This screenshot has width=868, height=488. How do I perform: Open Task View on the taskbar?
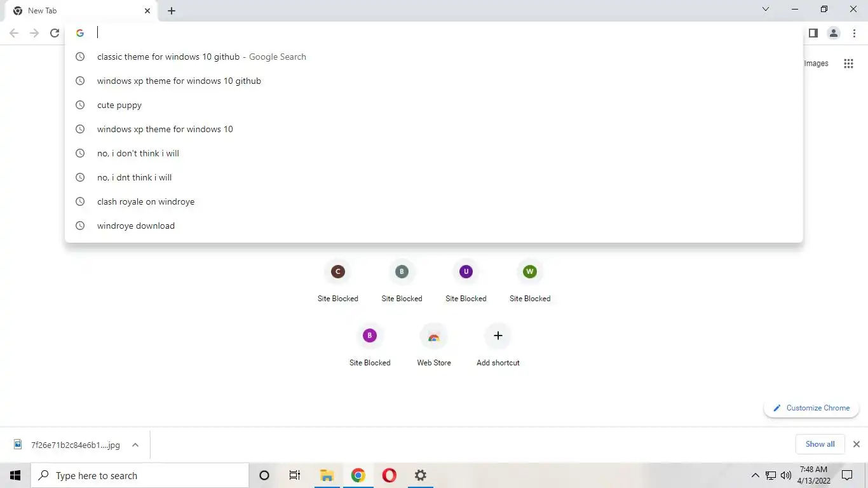[295, 475]
